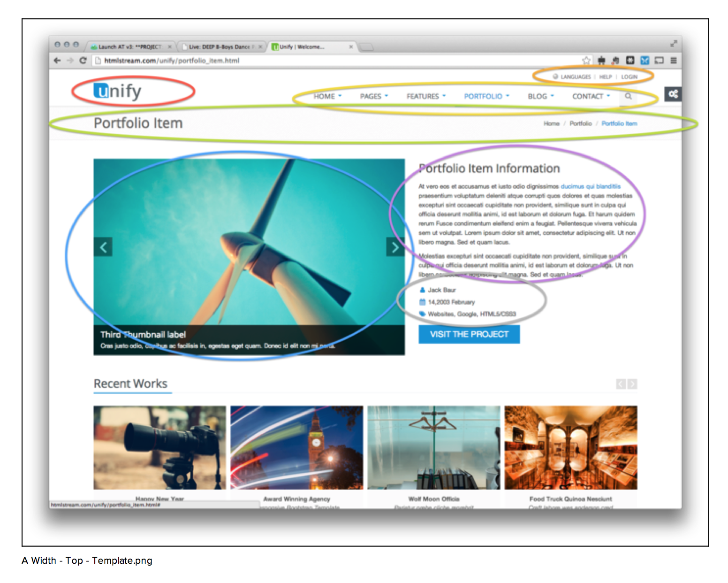The height and width of the screenshot is (583, 728).
Task: Reload the page with the refresh icon
Action: [x=83, y=61]
